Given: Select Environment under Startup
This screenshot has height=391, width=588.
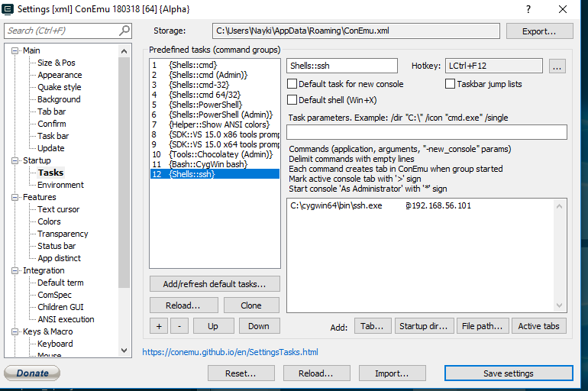Looking at the screenshot, I should point(60,185).
